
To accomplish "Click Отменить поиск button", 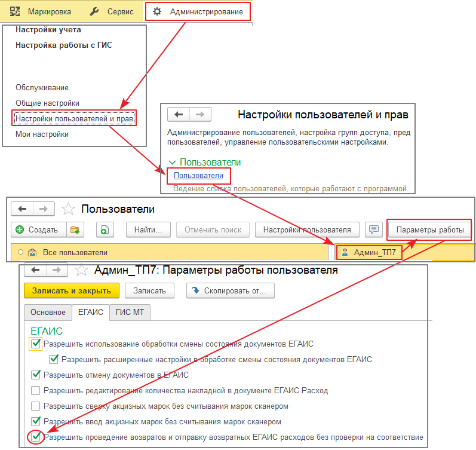I will [x=213, y=229].
